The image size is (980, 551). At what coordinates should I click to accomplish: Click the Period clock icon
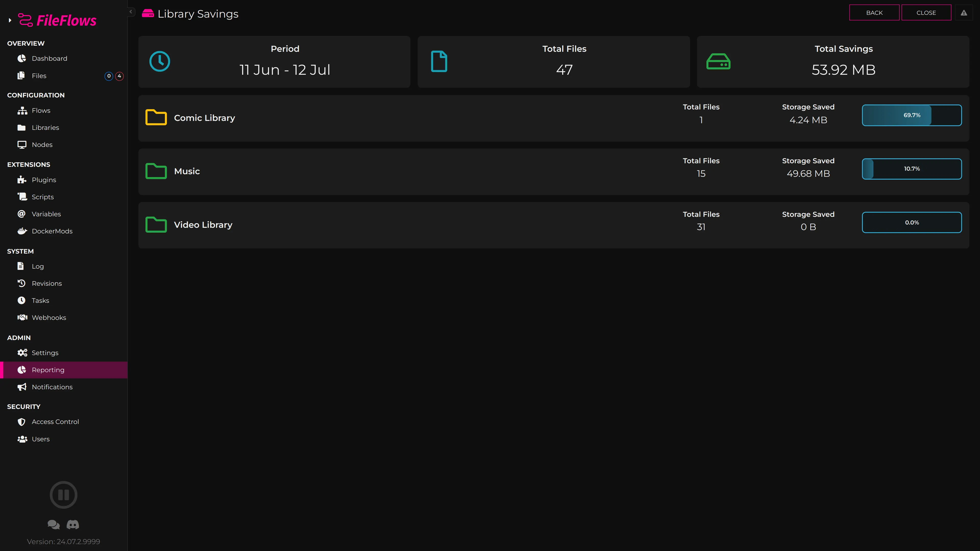[160, 61]
